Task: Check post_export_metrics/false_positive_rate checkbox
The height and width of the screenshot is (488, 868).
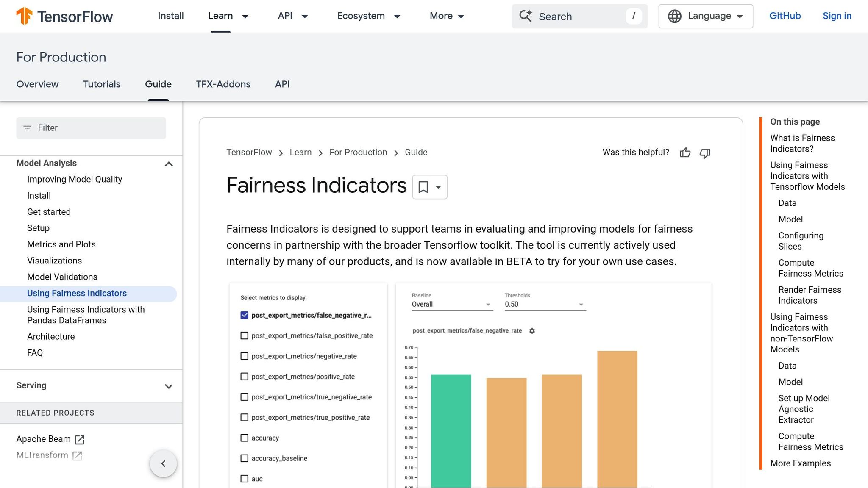Action: click(x=244, y=335)
